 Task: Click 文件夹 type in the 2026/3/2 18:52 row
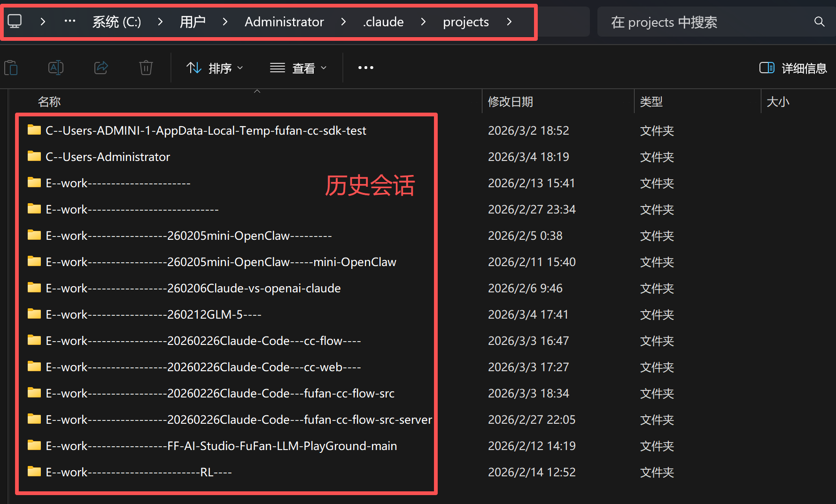(657, 130)
